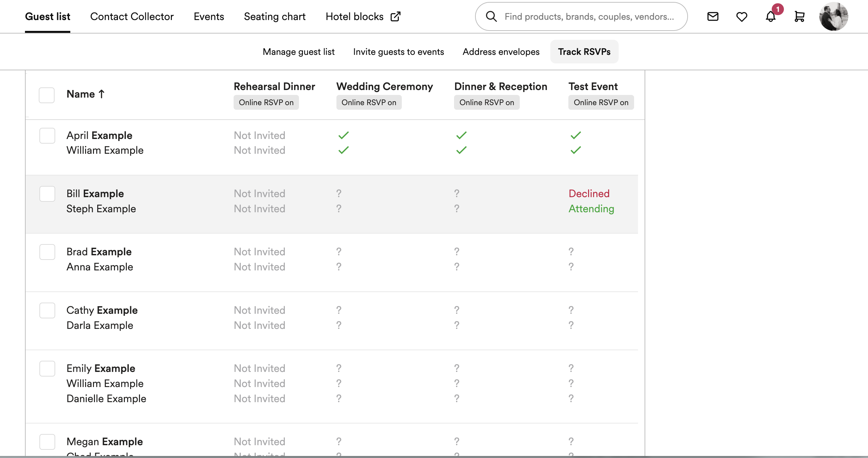Toggle the checkbox for Brad Example row
Image resolution: width=868 pixels, height=458 pixels.
tap(47, 251)
